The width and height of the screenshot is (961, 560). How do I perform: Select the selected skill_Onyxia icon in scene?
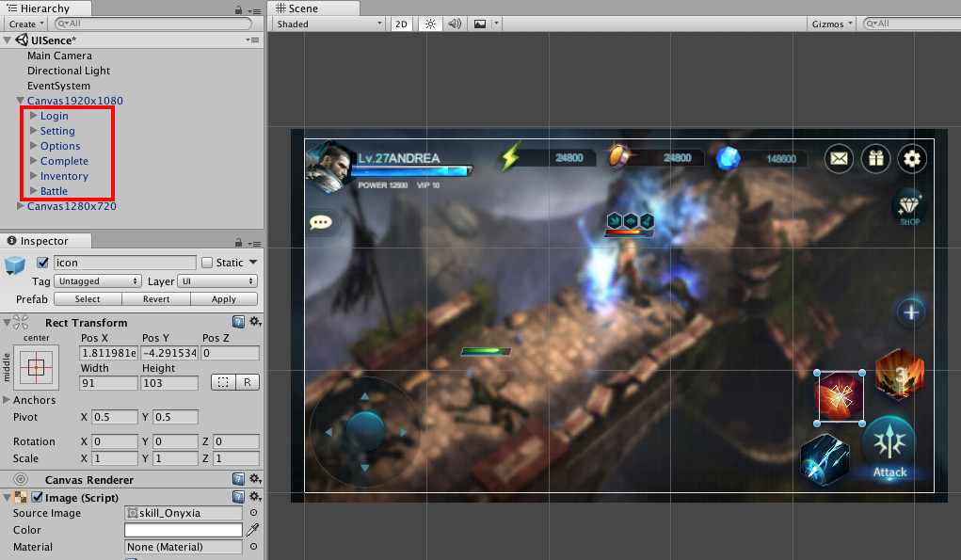click(x=840, y=398)
